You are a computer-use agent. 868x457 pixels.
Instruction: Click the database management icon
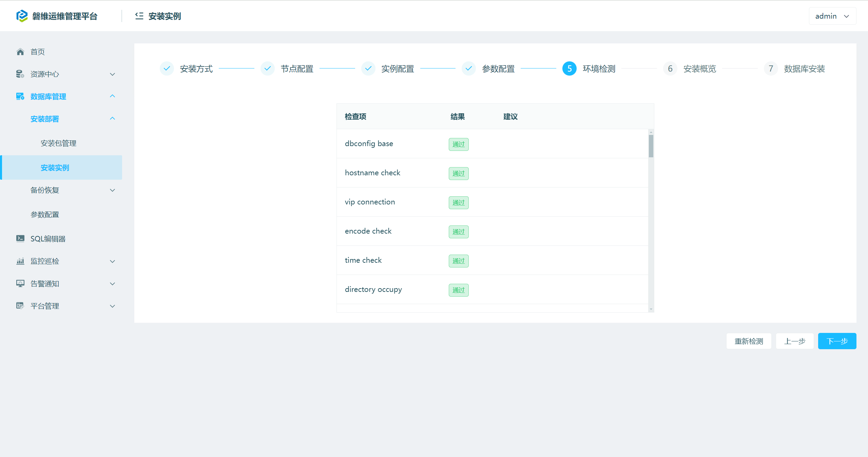point(20,97)
